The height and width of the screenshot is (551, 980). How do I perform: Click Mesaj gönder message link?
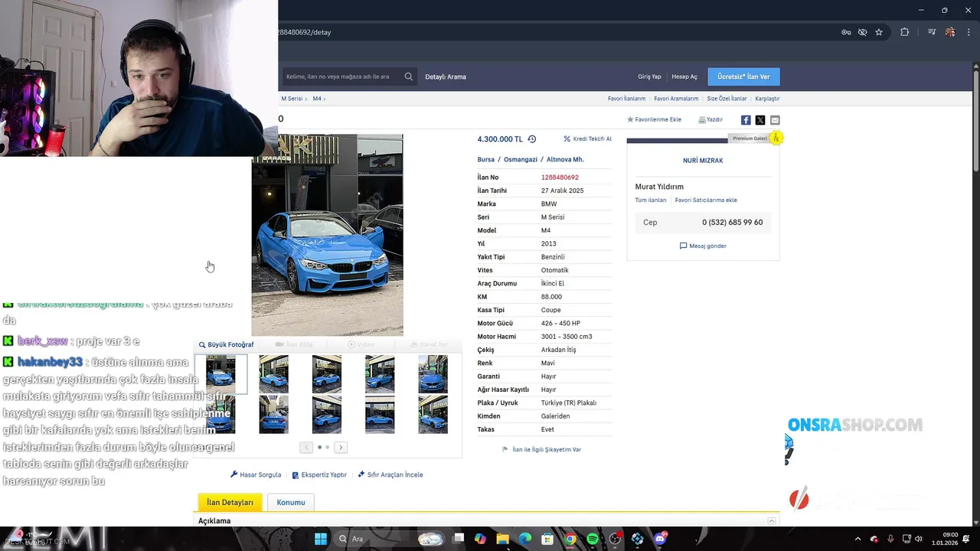pyautogui.click(x=703, y=246)
